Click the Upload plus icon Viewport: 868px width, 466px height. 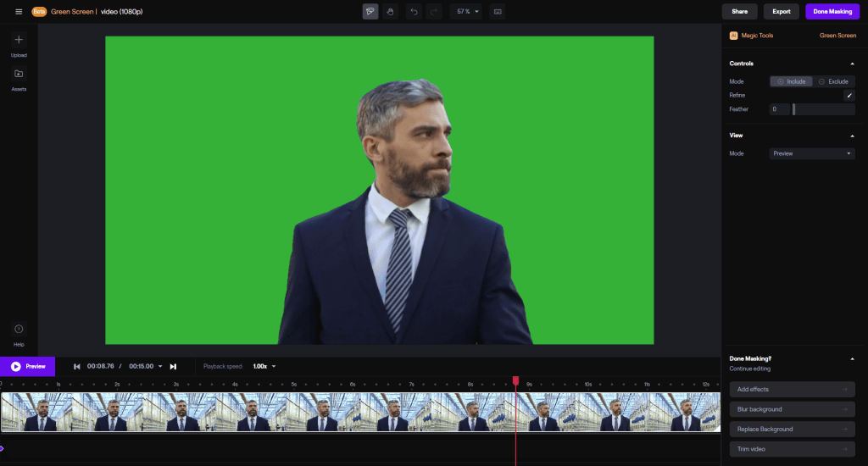(19, 40)
